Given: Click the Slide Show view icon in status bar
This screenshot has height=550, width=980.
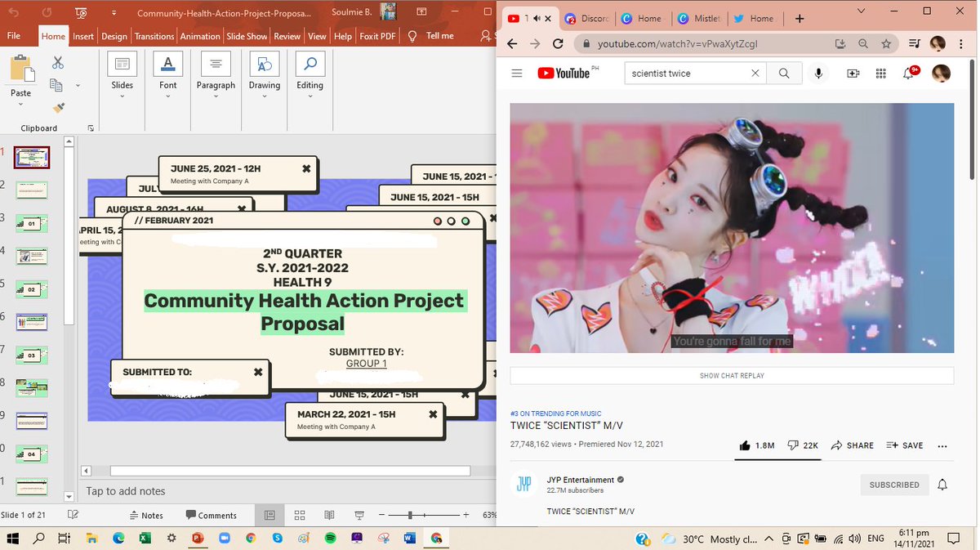Looking at the screenshot, I should coord(359,515).
